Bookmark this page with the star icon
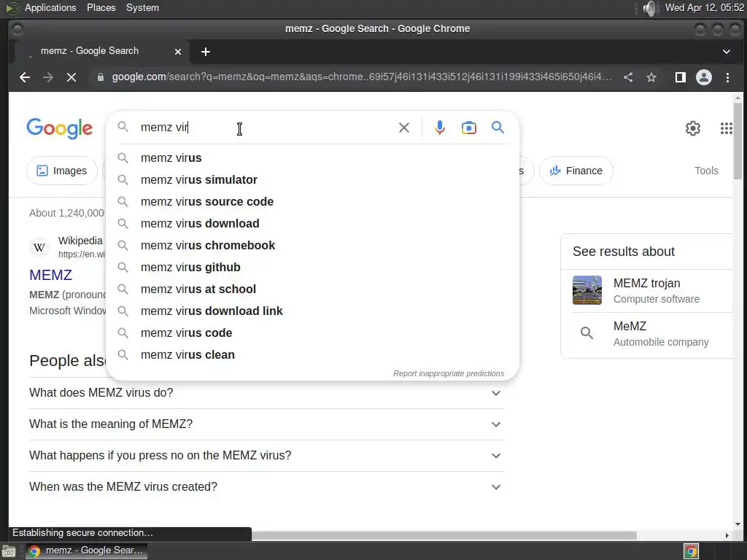This screenshot has width=747, height=560. 651,77
